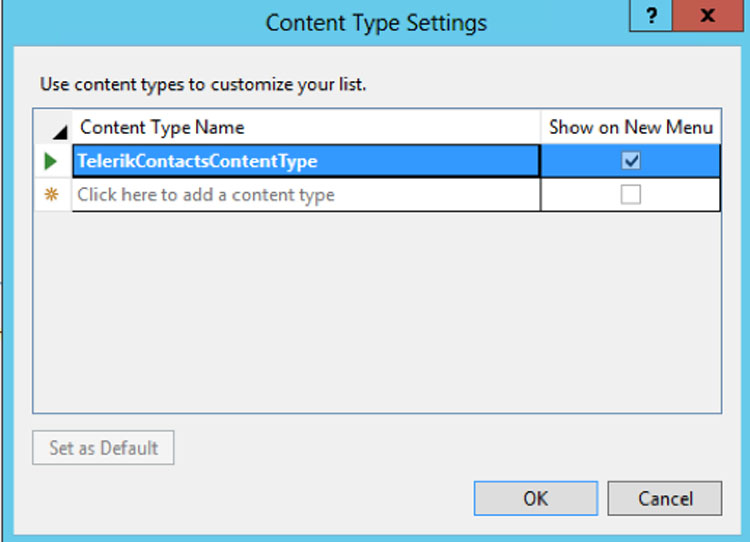Image resolution: width=750 pixels, height=542 pixels.
Task: Click the empty gray area of the grid
Action: point(377,312)
